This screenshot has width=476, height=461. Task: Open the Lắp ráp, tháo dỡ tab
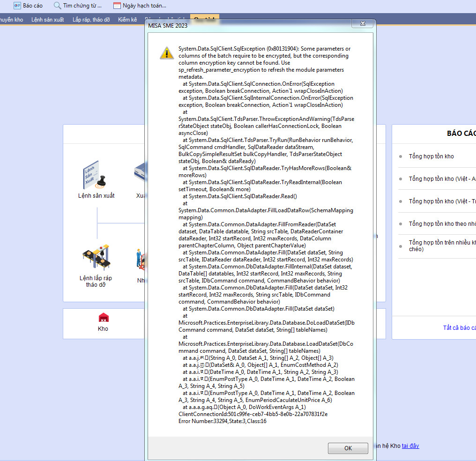pos(91,20)
